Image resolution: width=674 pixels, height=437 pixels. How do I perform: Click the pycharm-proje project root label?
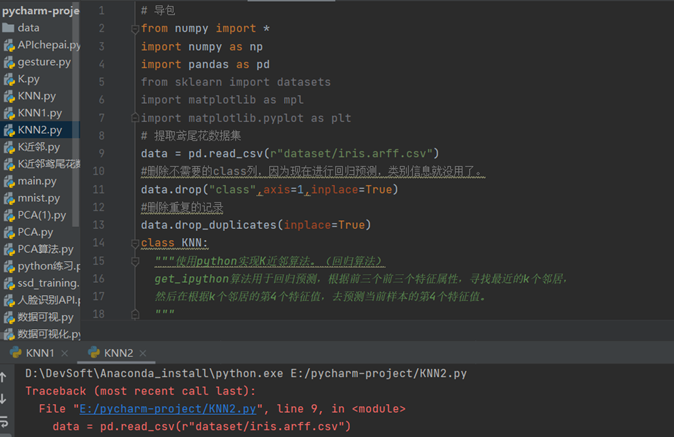[x=41, y=11]
